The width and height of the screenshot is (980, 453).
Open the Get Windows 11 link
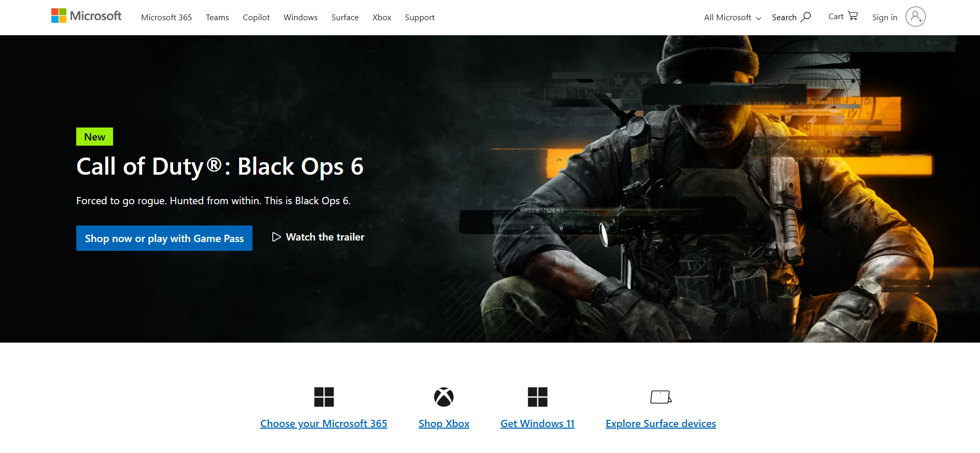click(537, 423)
